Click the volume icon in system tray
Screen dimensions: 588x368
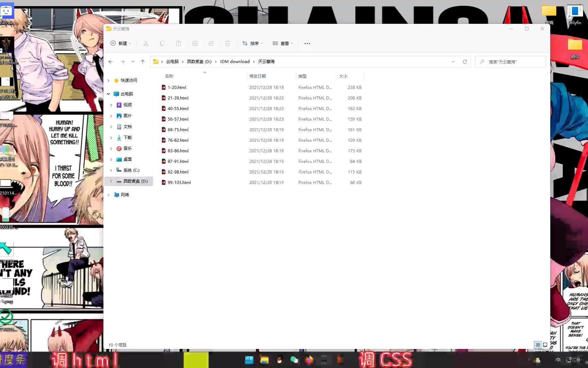577,360
